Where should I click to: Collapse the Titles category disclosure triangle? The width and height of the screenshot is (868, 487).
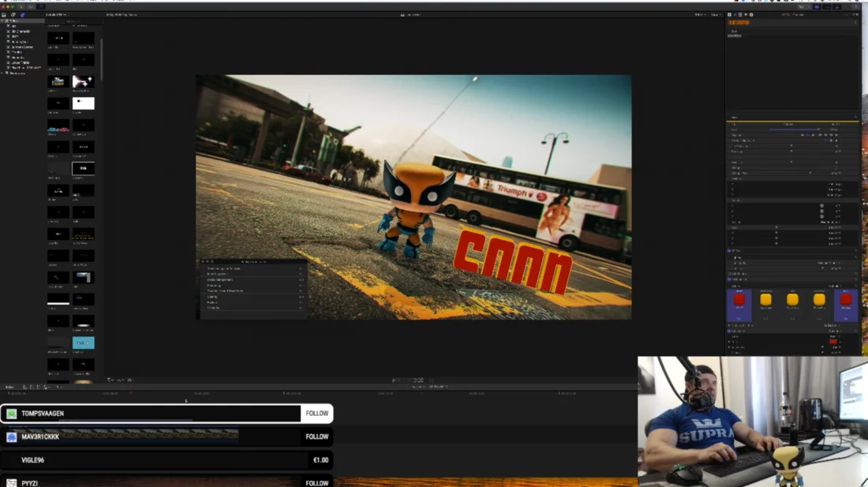(x=3, y=21)
